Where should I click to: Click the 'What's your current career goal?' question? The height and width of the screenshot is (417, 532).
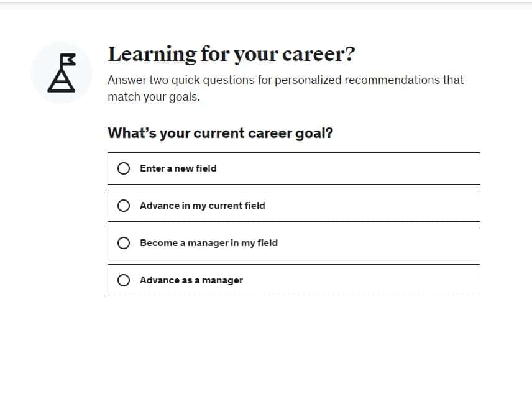(220, 133)
